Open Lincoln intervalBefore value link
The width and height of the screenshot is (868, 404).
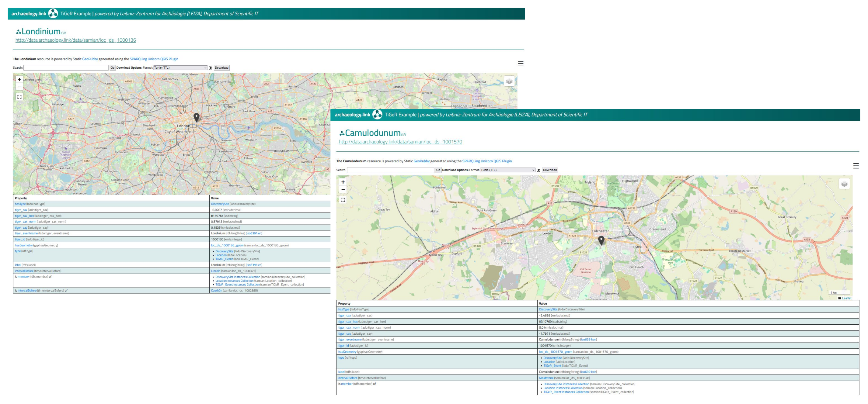coord(216,271)
